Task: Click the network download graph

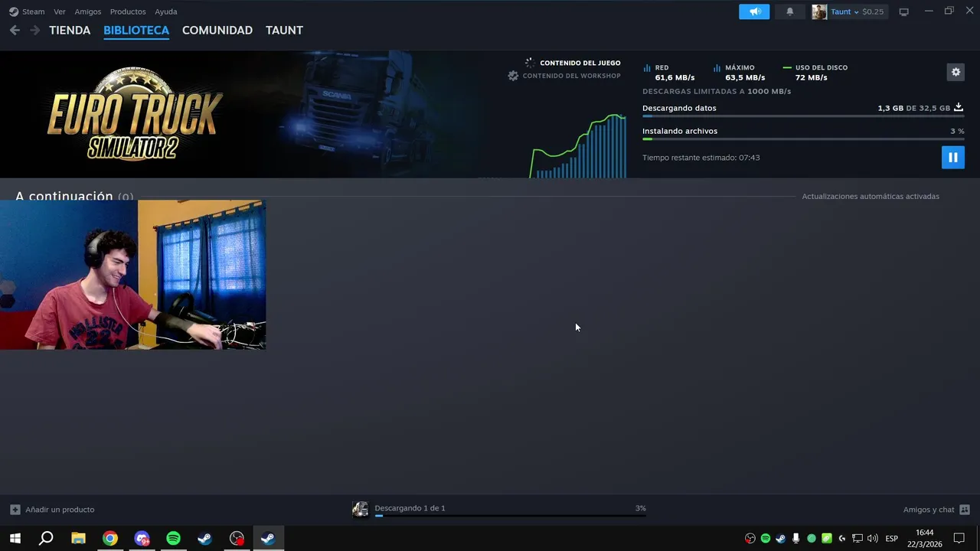Action: coord(578,145)
